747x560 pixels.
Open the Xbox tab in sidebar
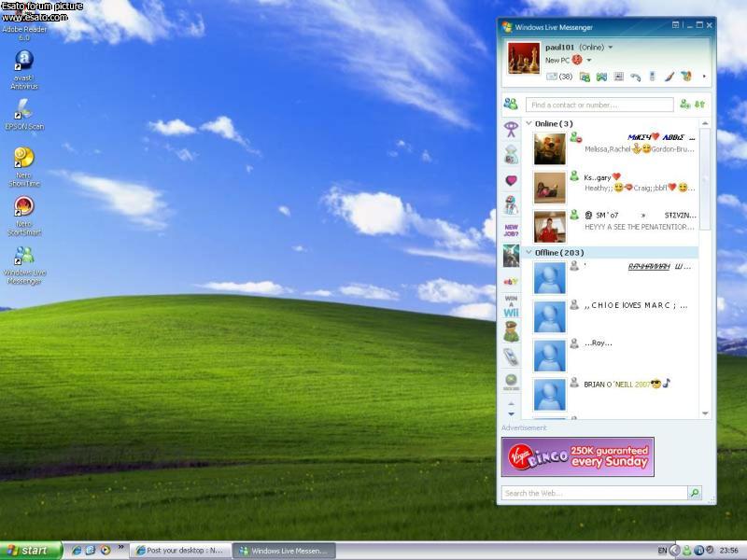point(511,383)
